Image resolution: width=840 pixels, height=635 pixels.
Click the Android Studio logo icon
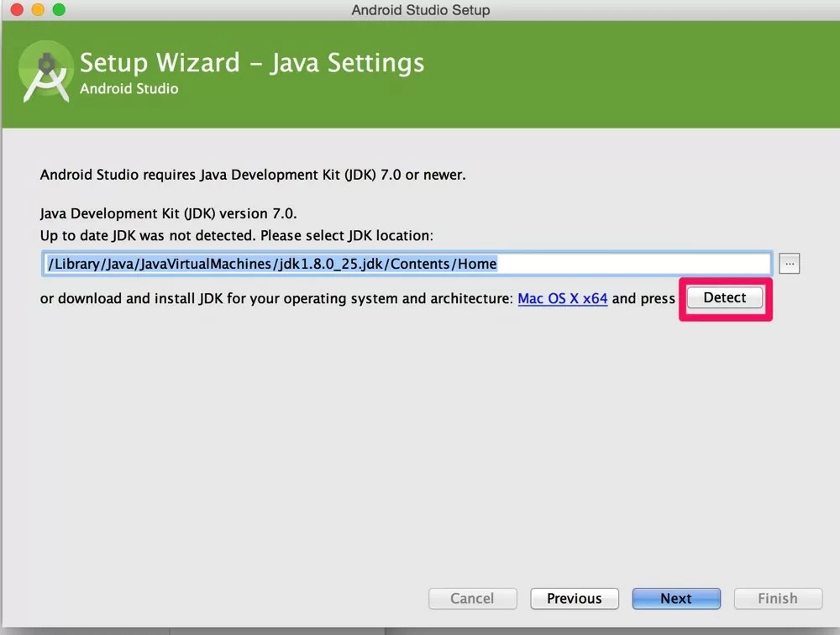(x=46, y=71)
